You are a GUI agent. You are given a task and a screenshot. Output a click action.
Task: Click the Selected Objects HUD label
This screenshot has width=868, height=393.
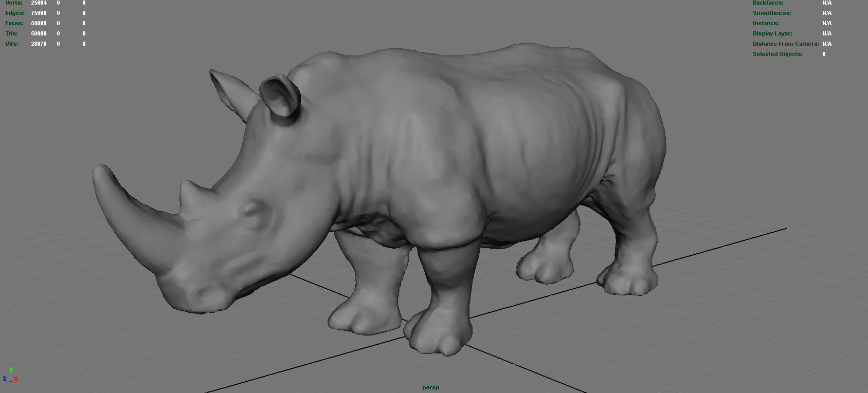pos(777,54)
